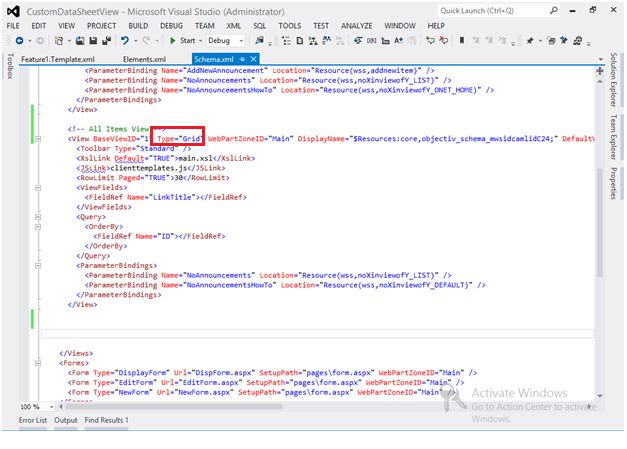The width and height of the screenshot is (627, 449).
Task: Click the horizontal scrollbar thumb
Action: [174, 407]
